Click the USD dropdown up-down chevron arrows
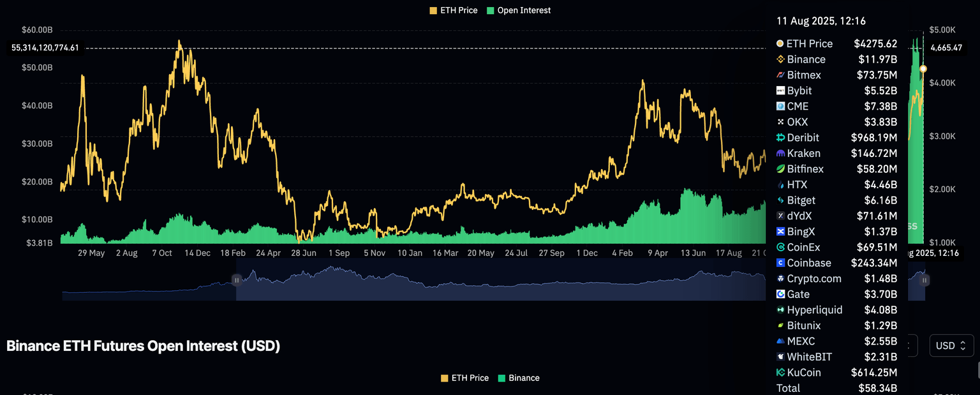Viewport: 980px width, 395px height. 963,346
